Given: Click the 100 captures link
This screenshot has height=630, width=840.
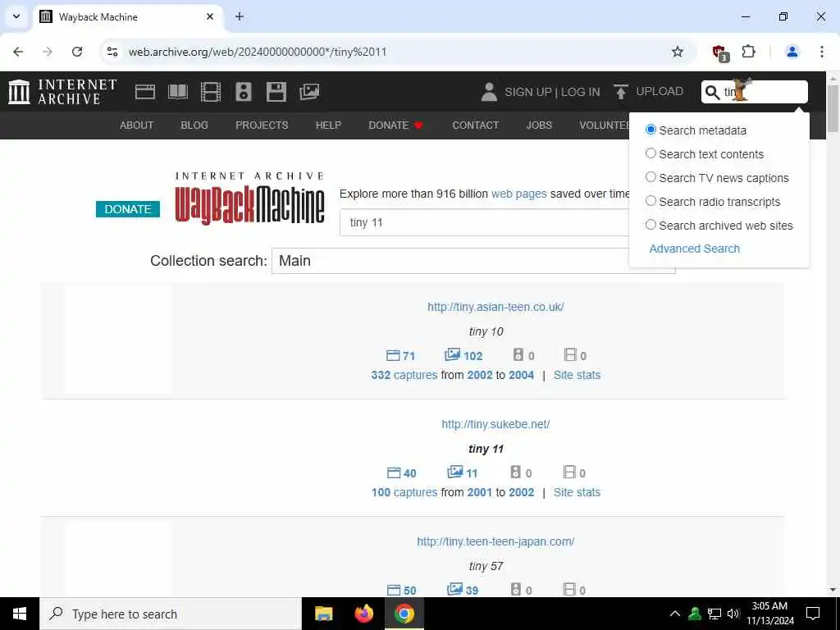Looking at the screenshot, I should point(404,492).
